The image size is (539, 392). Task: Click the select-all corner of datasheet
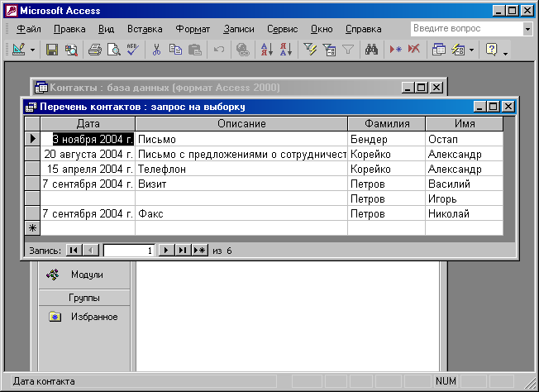click(x=33, y=124)
